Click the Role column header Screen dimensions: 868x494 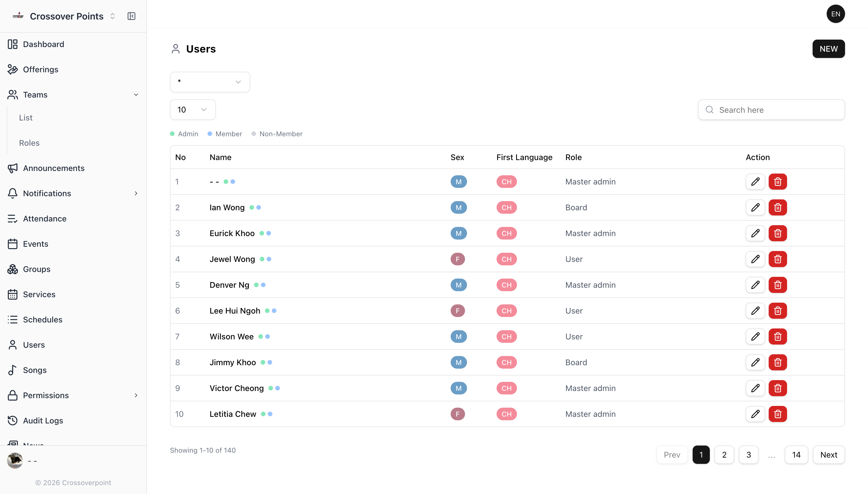(573, 157)
